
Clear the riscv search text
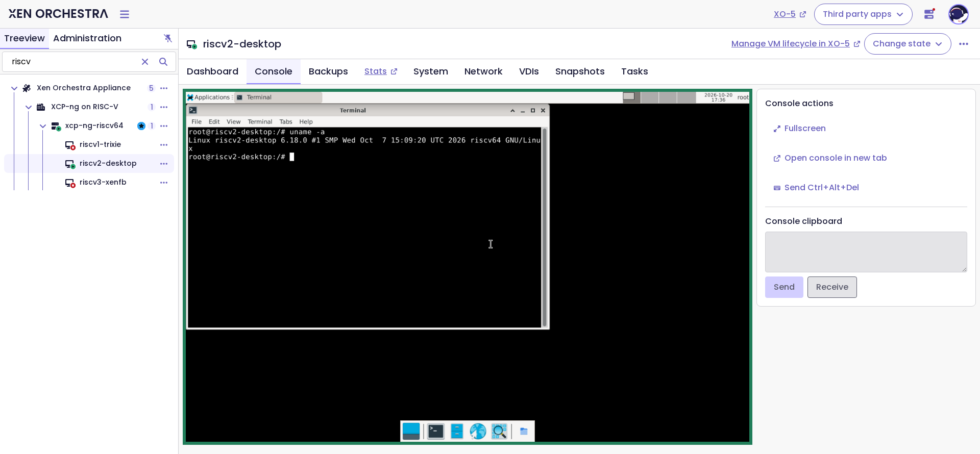pyautogui.click(x=145, y=62)
